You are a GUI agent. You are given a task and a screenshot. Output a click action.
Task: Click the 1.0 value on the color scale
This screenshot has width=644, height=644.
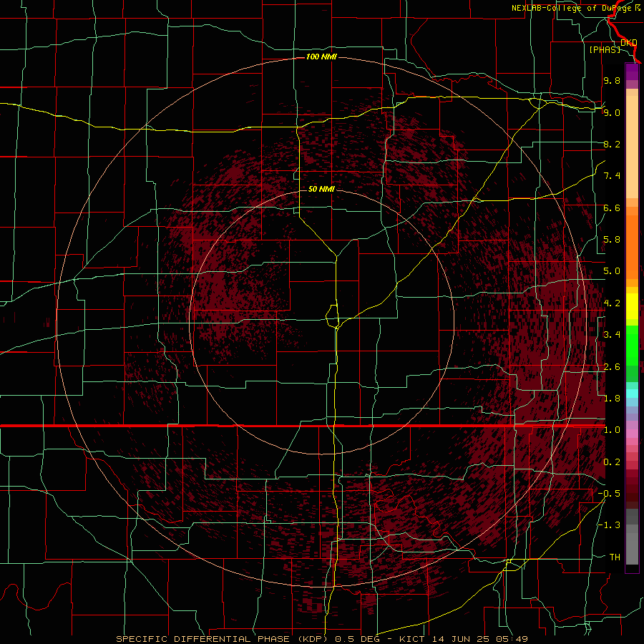612,430
